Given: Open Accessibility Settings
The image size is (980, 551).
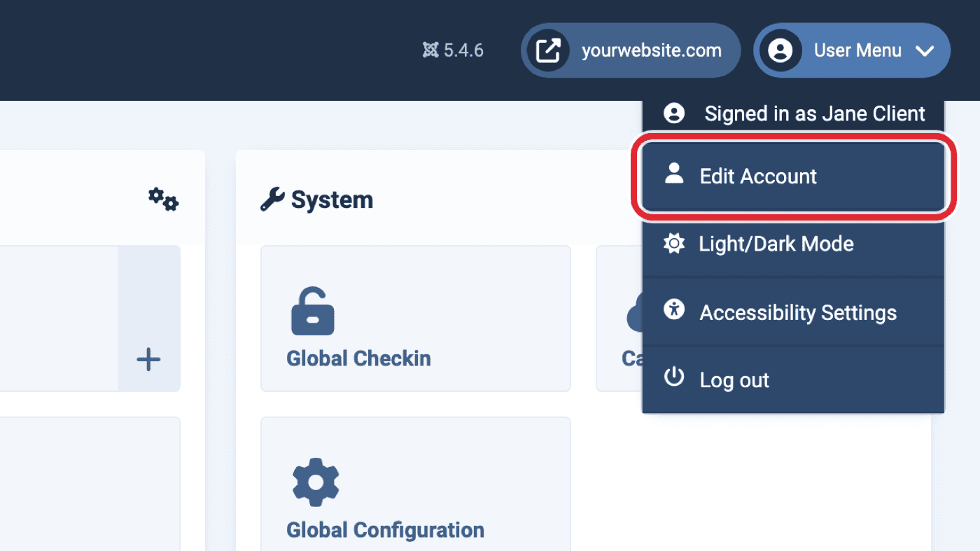Looking at the screenshot, I should coord(793,312).
